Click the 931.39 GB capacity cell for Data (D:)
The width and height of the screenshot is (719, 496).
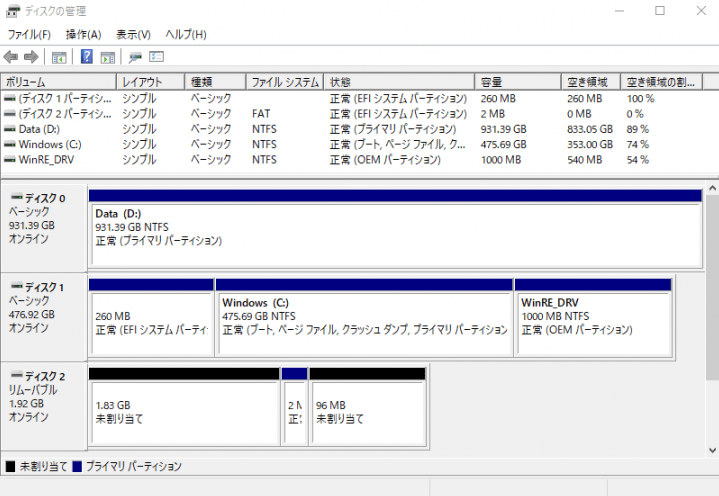[503, 129]
